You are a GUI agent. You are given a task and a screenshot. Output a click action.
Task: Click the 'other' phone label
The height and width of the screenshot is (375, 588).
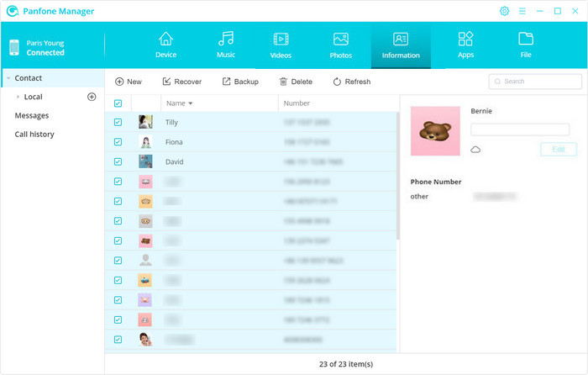click(x=419, y=196)
